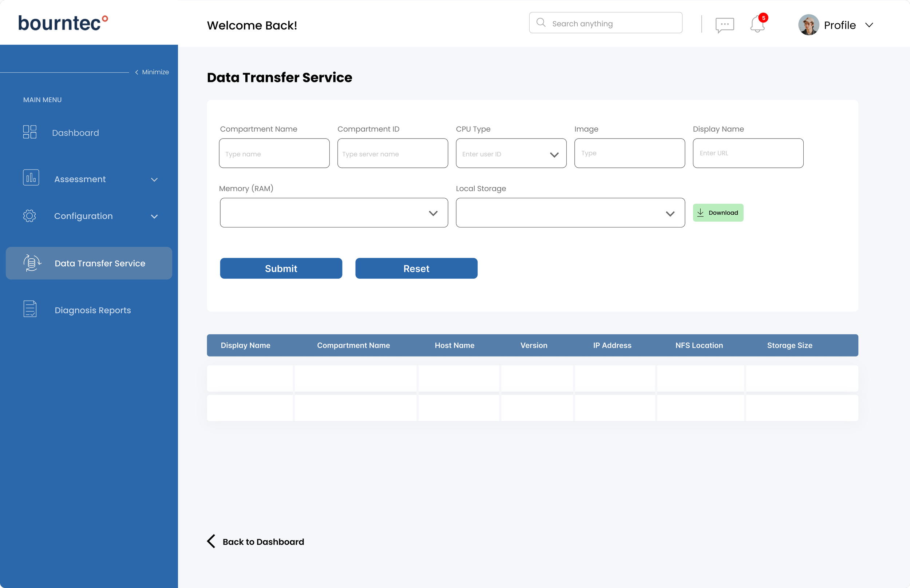Open the CPU Type dropdown
The height and width of the screenshot is (588, 910).
(554, 154)
